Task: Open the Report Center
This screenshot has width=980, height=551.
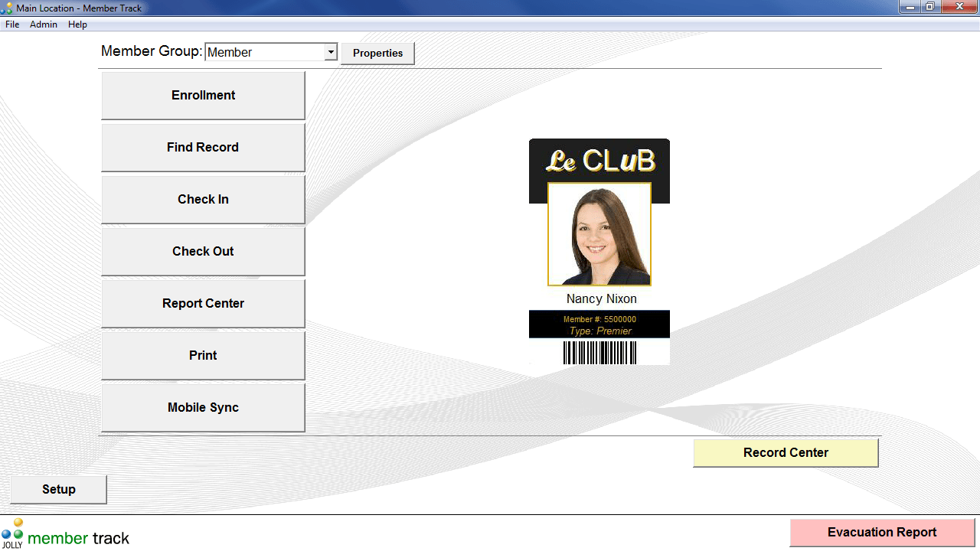Action: 203,304
